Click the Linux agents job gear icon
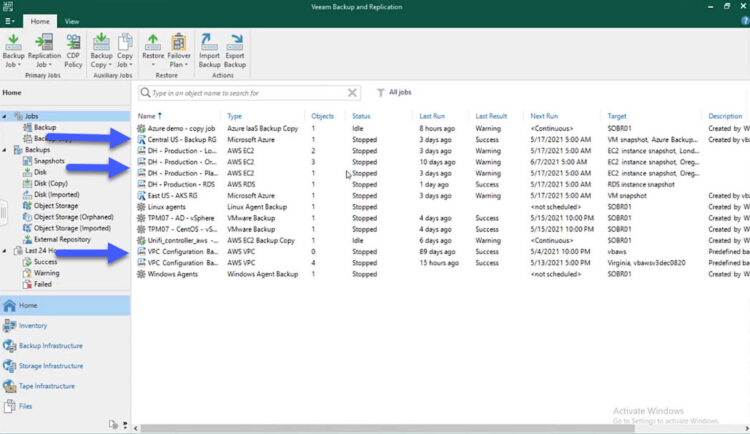Screen dimensions: 750x434 point(141,207)
